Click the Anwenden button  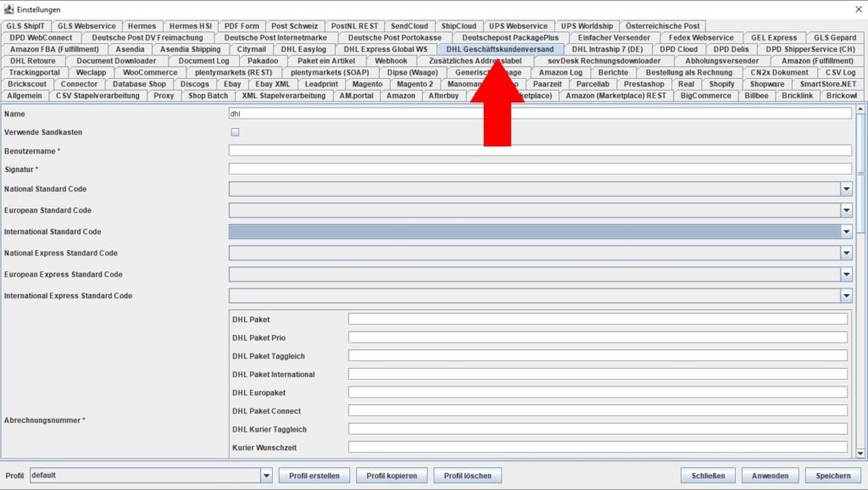click(770, 476)
